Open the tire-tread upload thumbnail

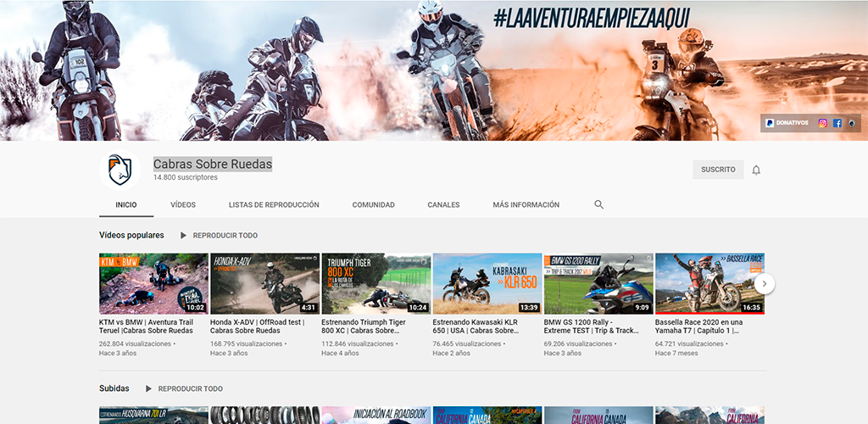[265, 416]
